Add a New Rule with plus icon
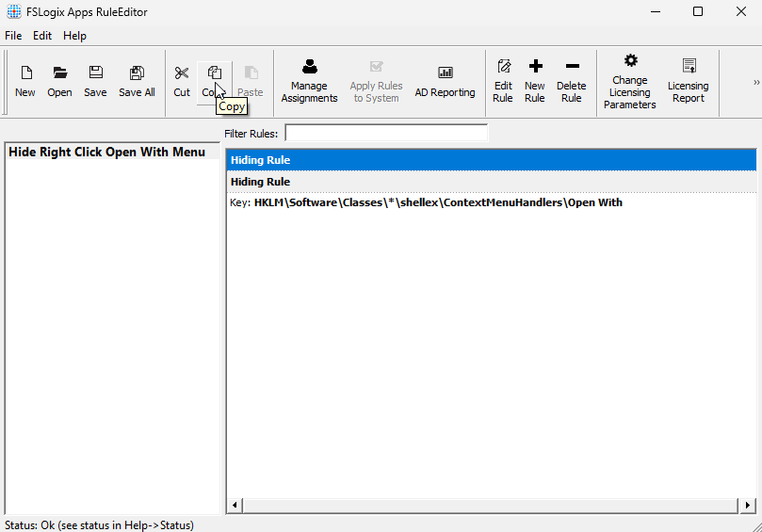 tap(535, 82)
